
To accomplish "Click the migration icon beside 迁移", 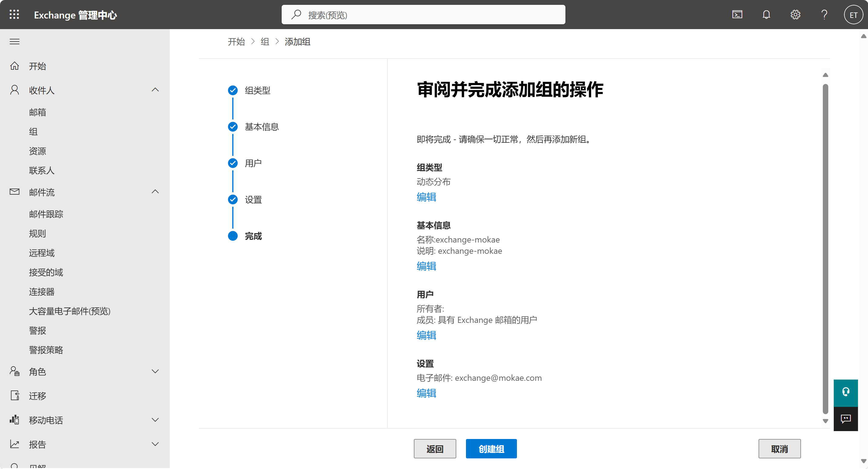I will tap(15, 396).
